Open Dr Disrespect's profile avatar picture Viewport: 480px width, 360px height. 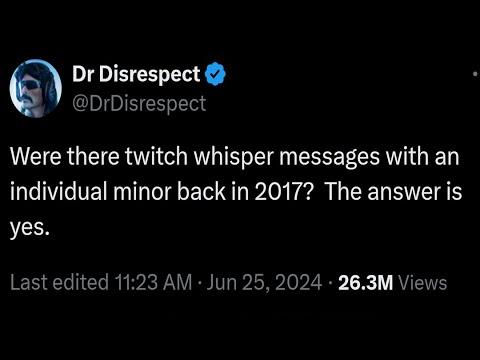(36, 88)
